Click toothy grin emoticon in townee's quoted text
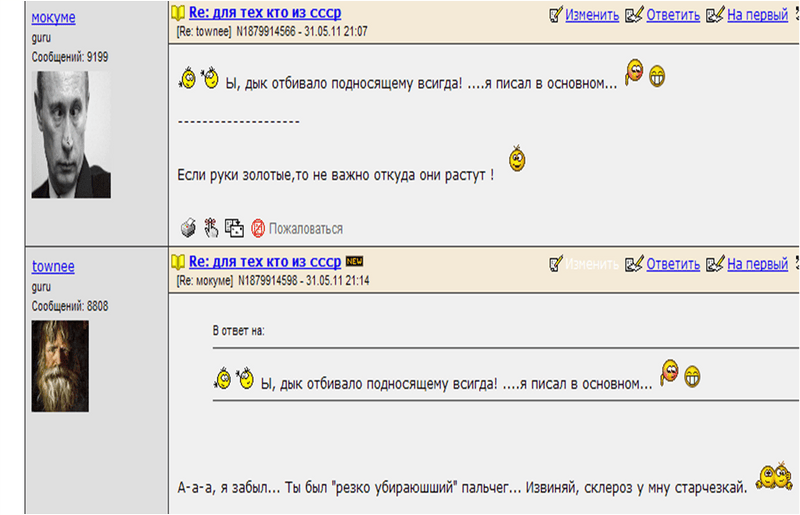This screenshot has width=800, height=515. (692, 377)
